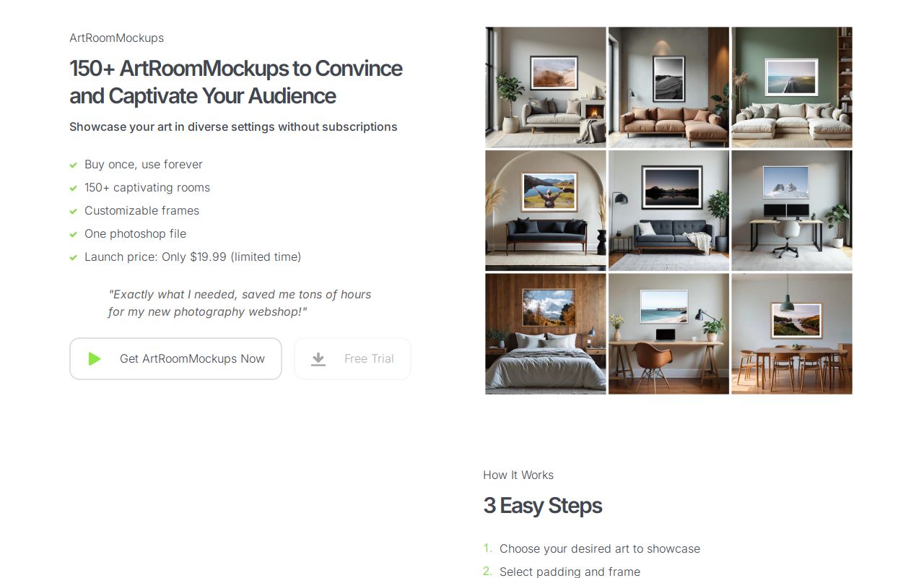This screenshot has height=578, width=924.
Task: Click Get ArtRoomMockups Now button
Action: (x=175, y=358)
